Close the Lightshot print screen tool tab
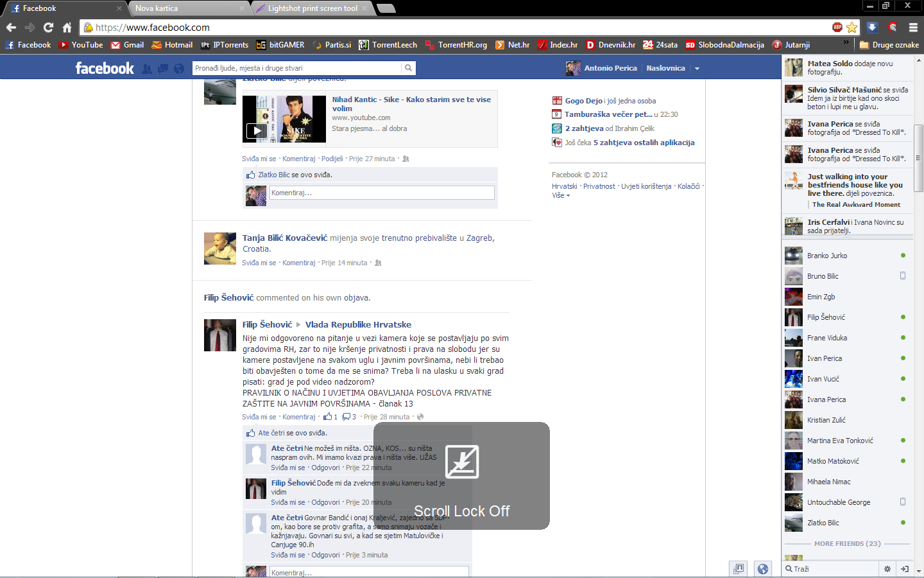 [x=364, y=8]
